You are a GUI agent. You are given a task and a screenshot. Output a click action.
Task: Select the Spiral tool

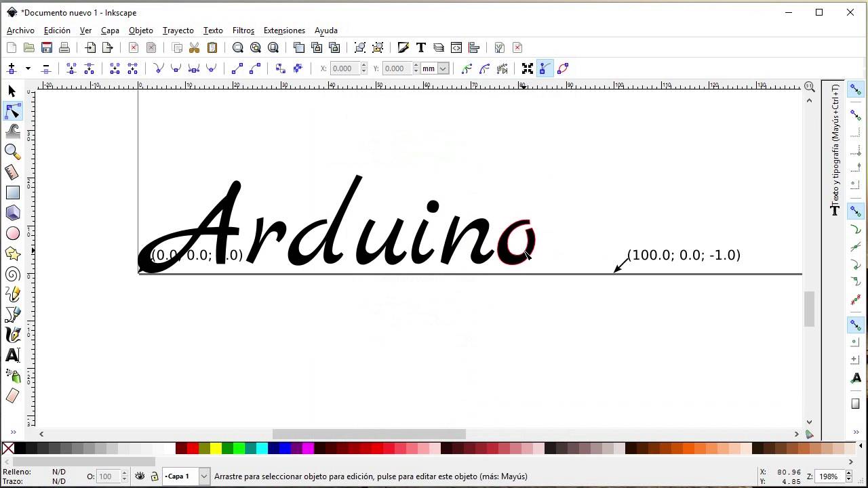tap(12, 274)
